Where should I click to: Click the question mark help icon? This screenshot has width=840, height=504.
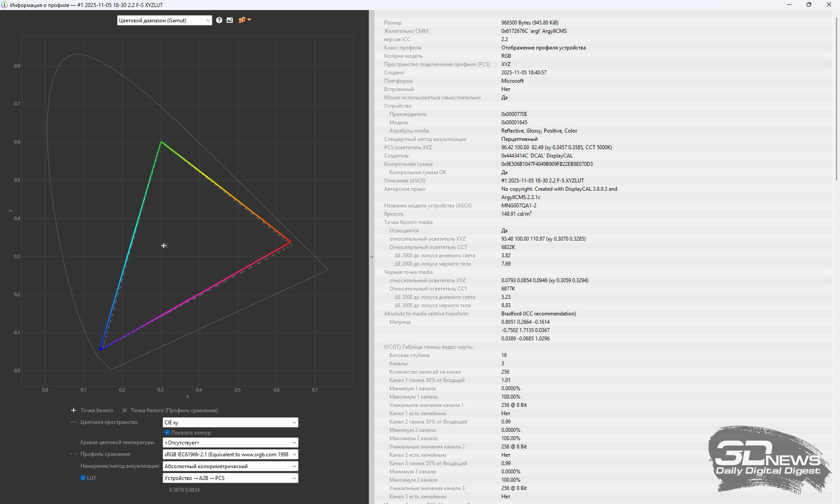(x=219, y=20)
